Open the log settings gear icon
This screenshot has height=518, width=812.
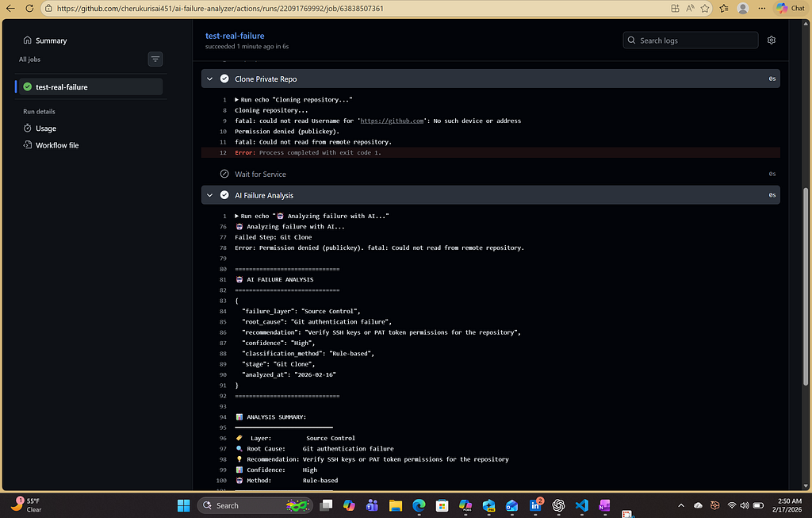(x=771, y=40)
